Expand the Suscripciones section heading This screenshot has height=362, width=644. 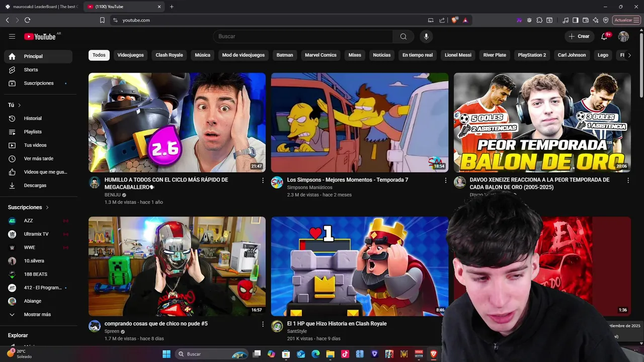point(29,207)
